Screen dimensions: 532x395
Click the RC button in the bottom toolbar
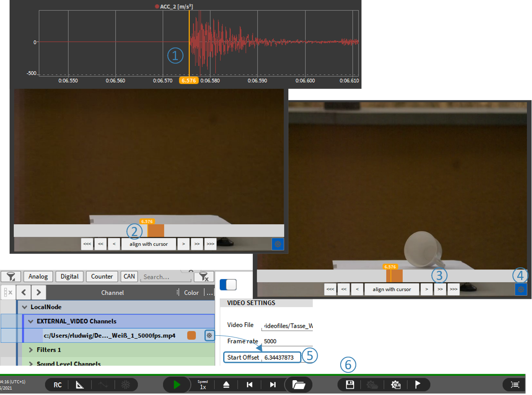(57, 385)
